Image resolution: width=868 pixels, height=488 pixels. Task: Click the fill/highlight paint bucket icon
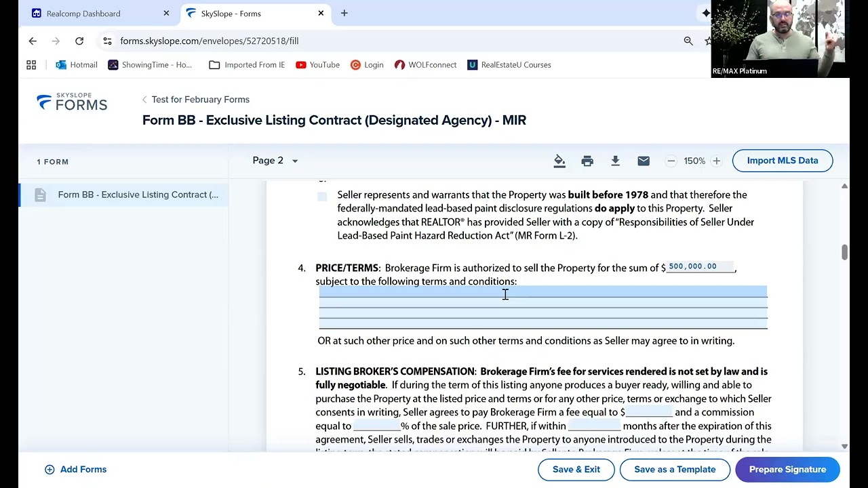tap(559, 161)
